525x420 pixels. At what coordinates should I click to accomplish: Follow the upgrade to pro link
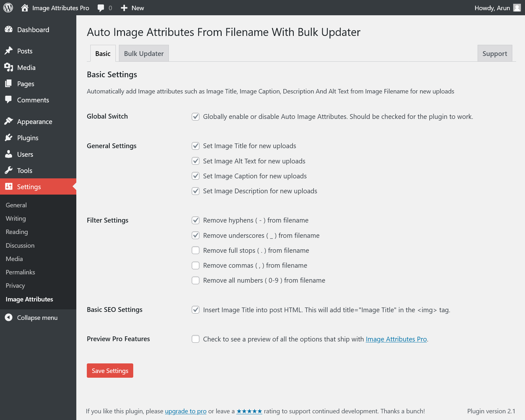[186, 411]
